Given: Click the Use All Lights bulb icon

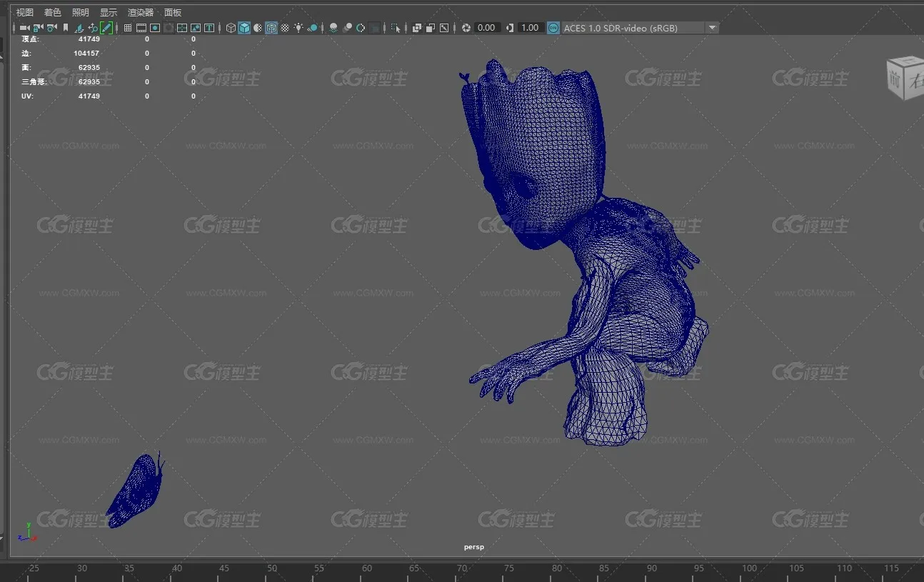Looking at the screenshot, I should 298,28.
